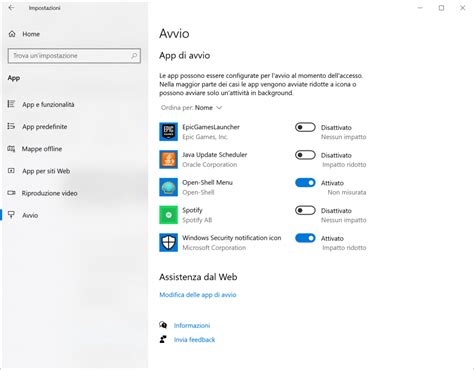The height and width of the screenshot is (370, 474).
Task: Click the Invia feedback link
Action: [194, 340]
